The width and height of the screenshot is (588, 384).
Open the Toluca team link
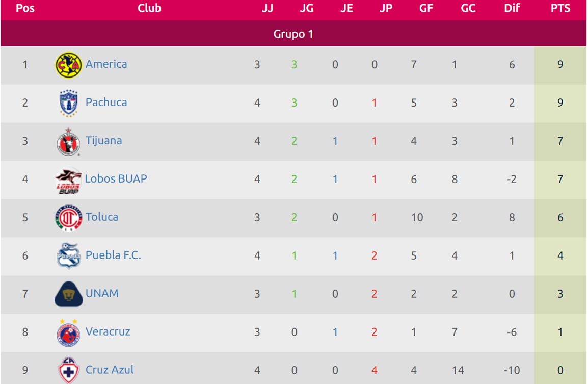coord(101,217)
